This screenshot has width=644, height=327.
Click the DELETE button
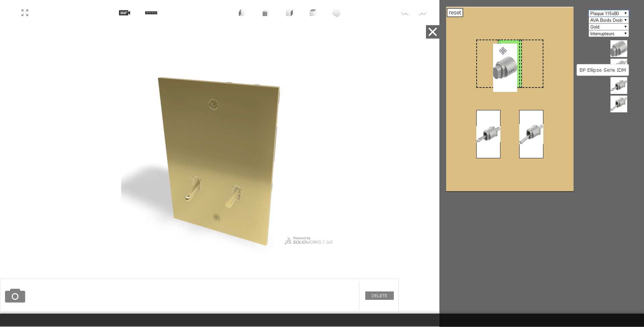pyautogui.click(x=379, y=295)
